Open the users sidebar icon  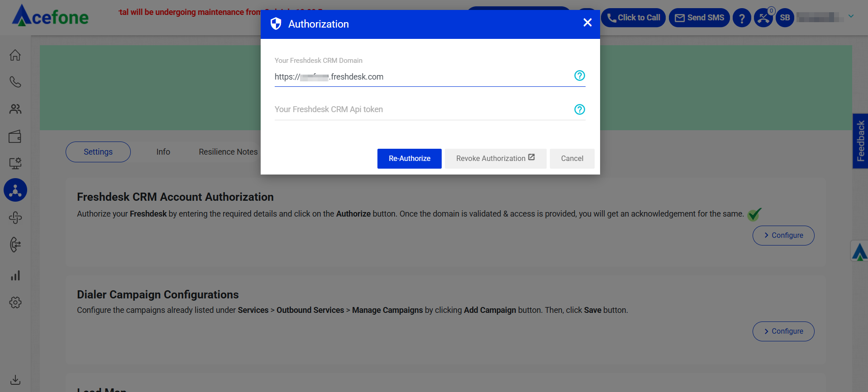(x=15, y=109)
